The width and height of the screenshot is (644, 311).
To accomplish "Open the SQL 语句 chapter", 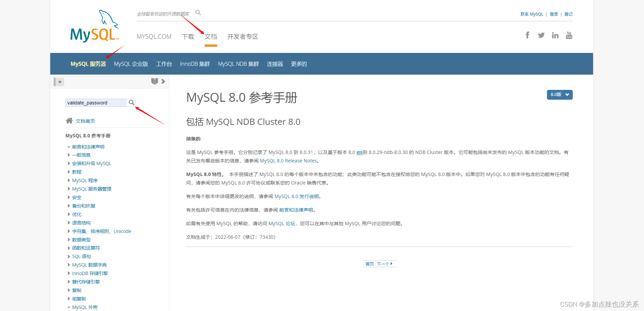I will click(x=81, y=256).
